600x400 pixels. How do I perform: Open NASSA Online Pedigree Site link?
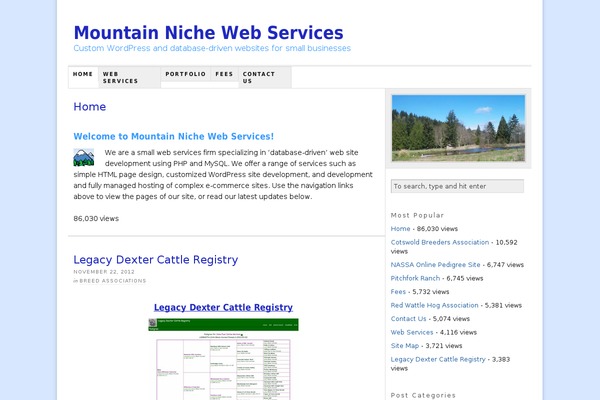coord(435,264)
